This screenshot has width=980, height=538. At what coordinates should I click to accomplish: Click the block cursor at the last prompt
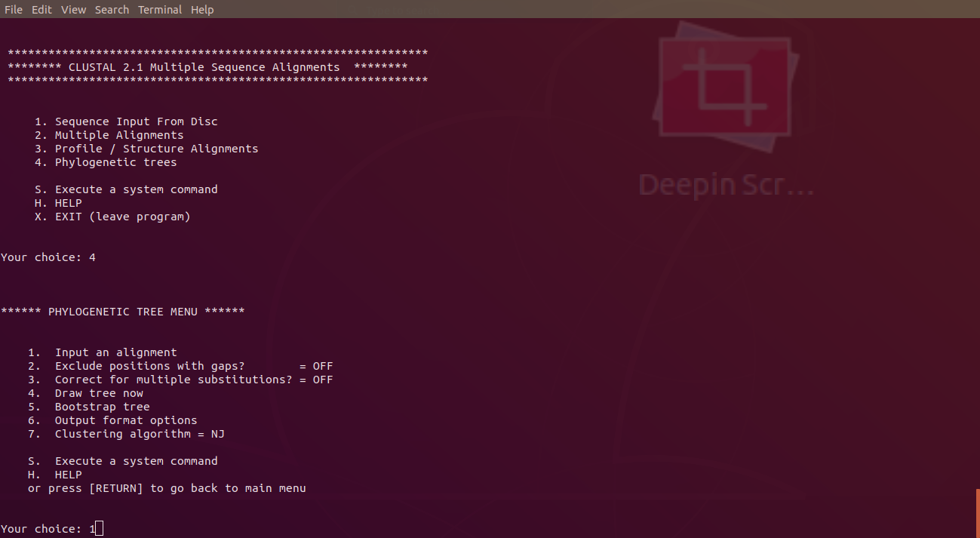coord(100,529)
